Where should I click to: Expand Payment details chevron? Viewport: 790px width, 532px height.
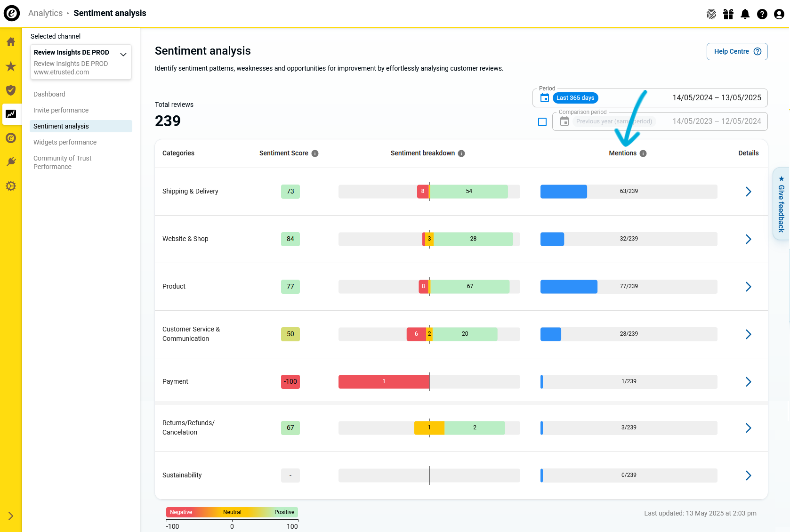(749, 382)
